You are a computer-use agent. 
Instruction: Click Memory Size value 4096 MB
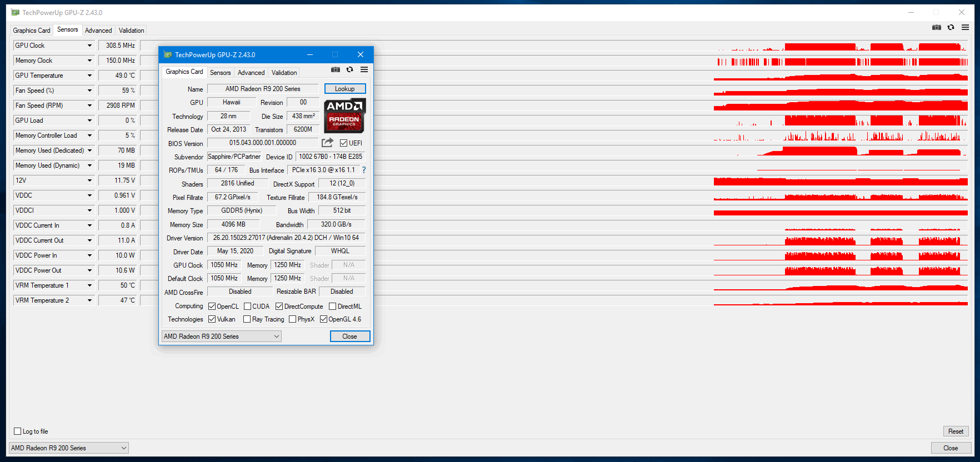pos(233,224)
